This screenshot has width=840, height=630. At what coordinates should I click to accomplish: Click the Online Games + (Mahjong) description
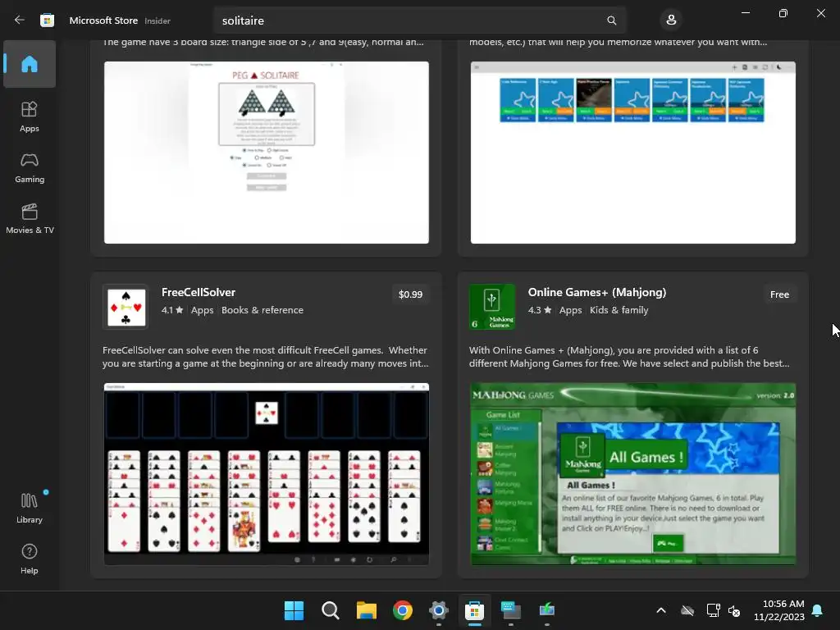[x=629, y=357]
